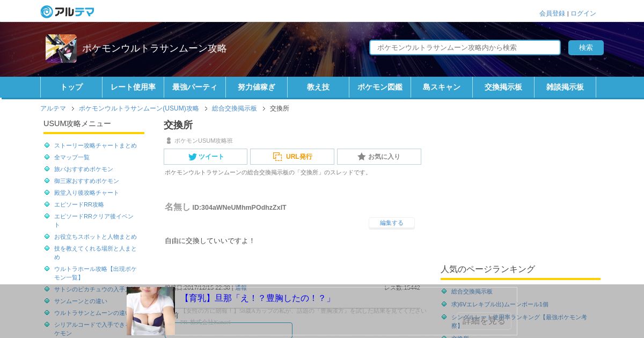This screenshot has height=338, width=644.
Task: Open 旅パおすすめポケモン sidebar link
Action: [x=84, y=169]
